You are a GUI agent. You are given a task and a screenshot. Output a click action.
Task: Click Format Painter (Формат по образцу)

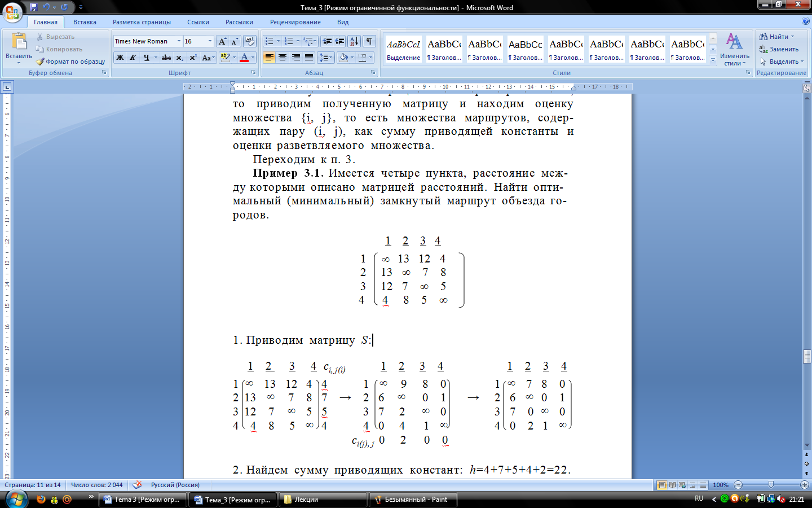tap(70, 62)
